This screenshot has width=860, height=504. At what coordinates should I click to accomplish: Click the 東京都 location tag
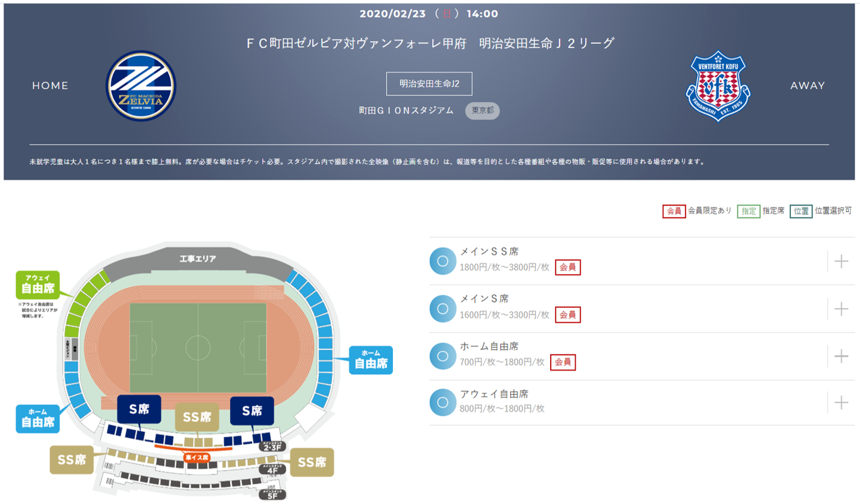482,110
